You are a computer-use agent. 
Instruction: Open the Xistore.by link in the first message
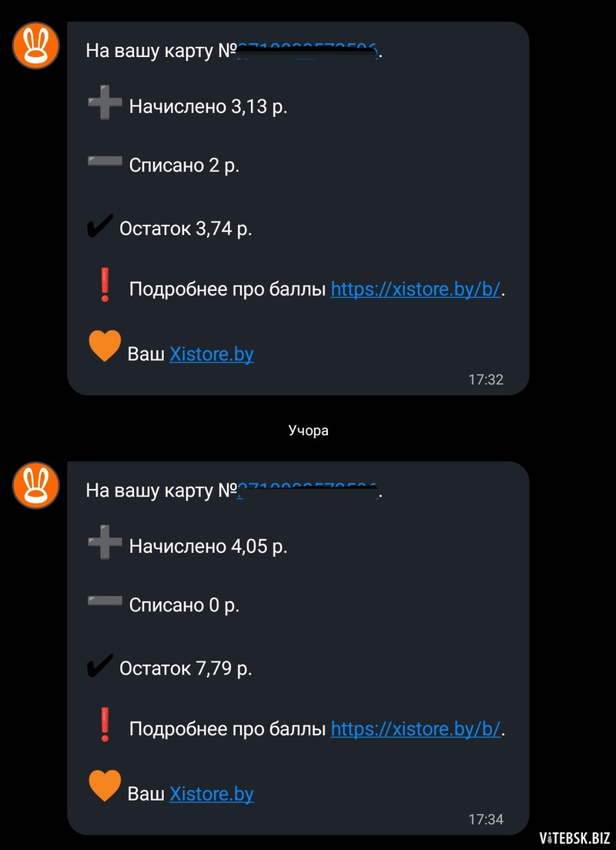(212, 354)
